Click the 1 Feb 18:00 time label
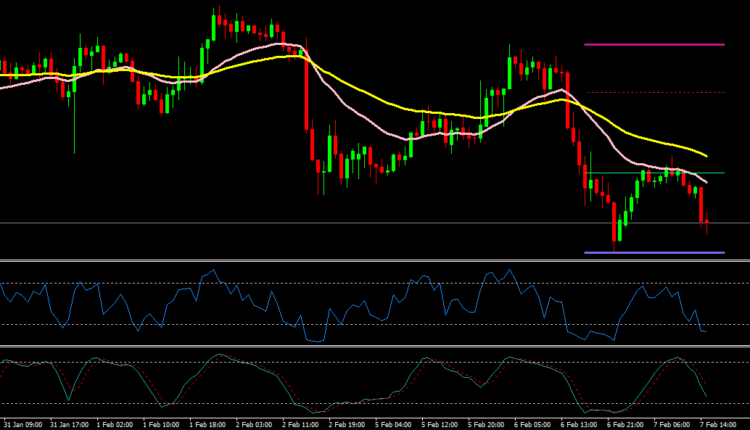 coord(207,423)
